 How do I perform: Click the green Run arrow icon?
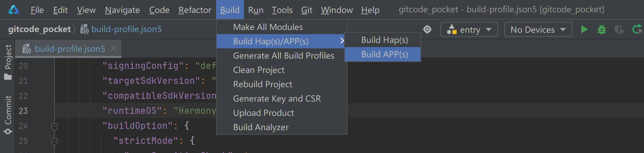click(x=584, y=30)
